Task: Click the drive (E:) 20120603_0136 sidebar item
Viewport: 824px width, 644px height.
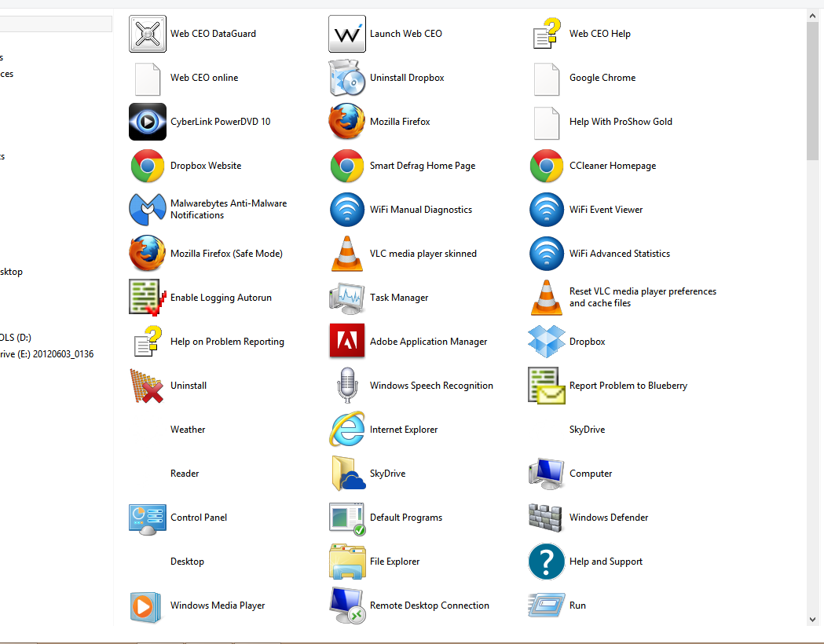Action: tap(47, 354)
